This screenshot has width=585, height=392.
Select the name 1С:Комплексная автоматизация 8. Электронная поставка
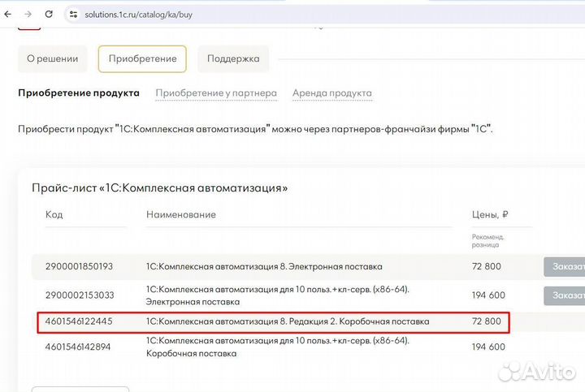tap(264, 266)
